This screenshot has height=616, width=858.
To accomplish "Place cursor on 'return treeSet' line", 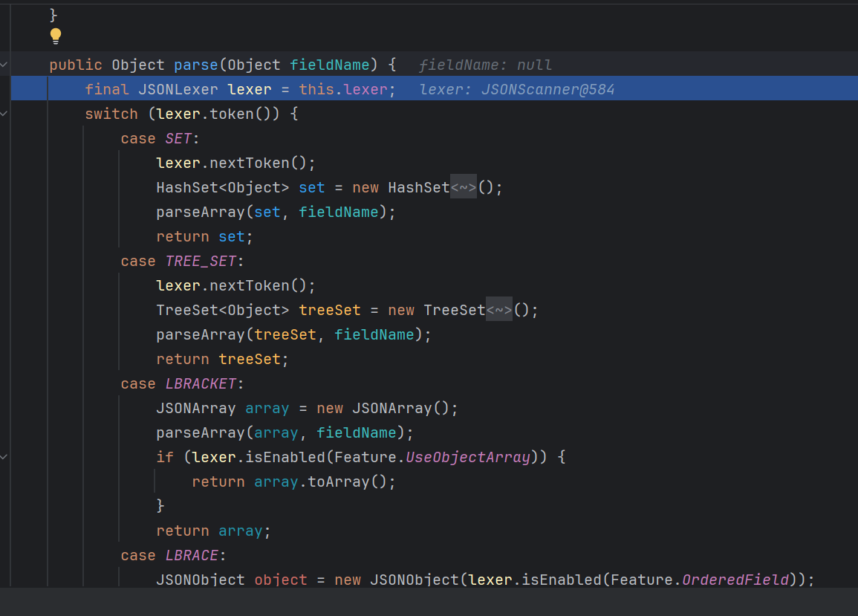I will [222, 360].
